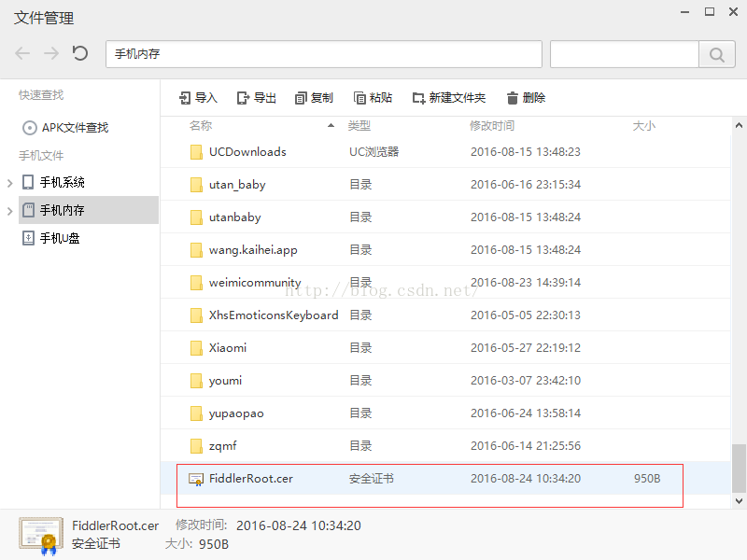
Task: Select 手机内存 in the sidebar
Action: (89, 210)
